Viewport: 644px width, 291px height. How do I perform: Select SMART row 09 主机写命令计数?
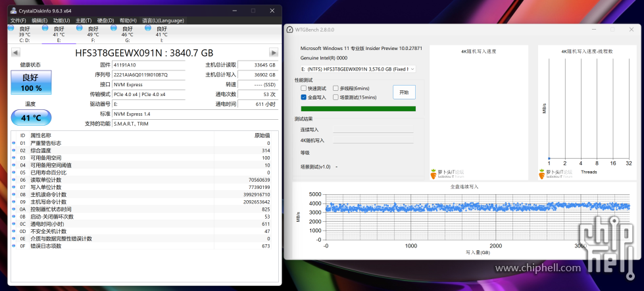pos(141,202)
